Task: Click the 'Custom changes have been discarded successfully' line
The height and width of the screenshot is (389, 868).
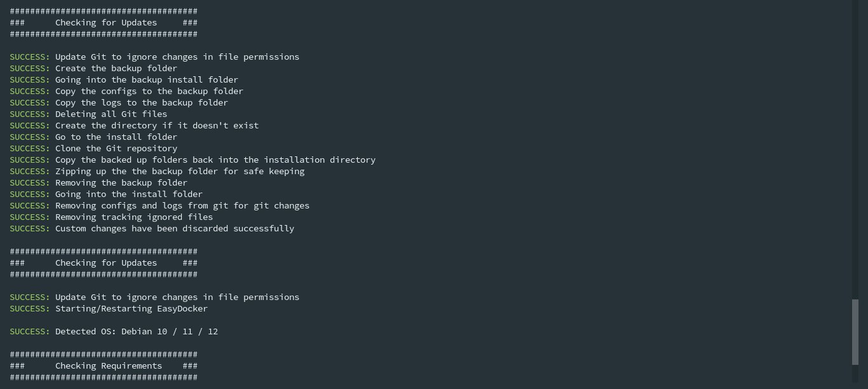Action: coord(152,228)
